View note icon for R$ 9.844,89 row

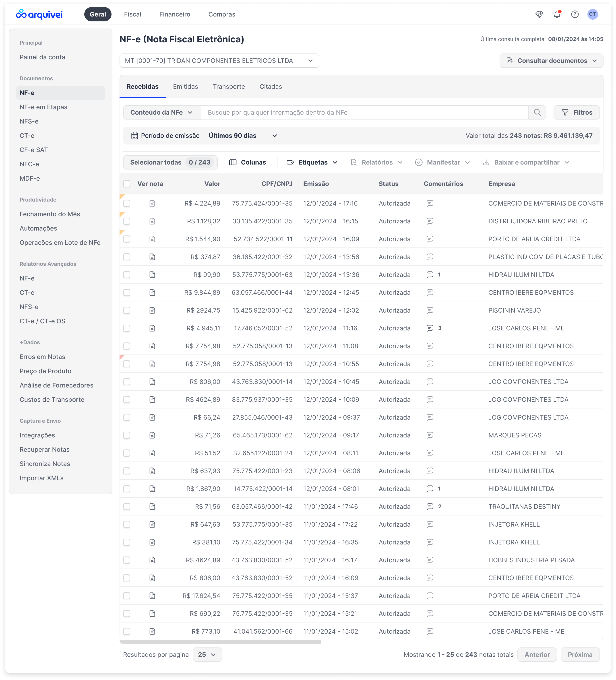(152, 293)
